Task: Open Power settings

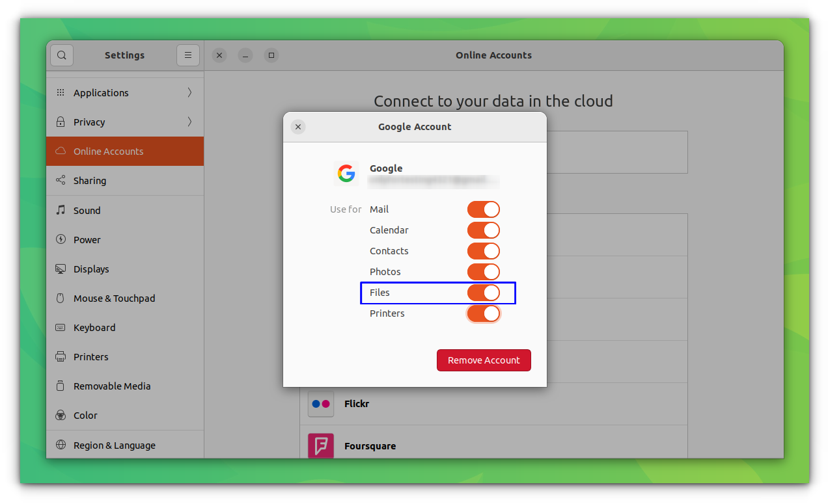Action: tap(125, 239)
